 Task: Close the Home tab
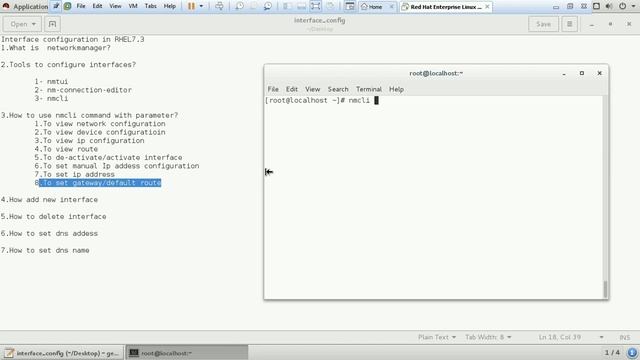(391, 7)
